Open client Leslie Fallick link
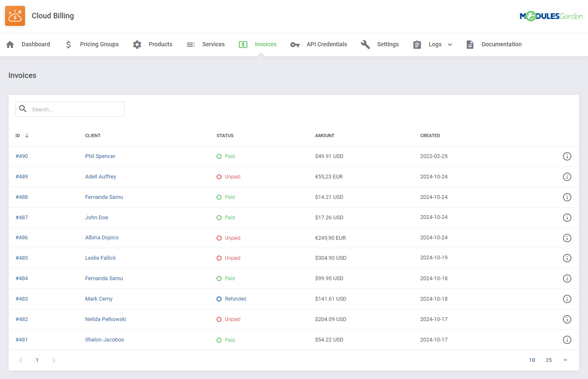588x379 pixels. pyautogui.click(x=101, y=258)
